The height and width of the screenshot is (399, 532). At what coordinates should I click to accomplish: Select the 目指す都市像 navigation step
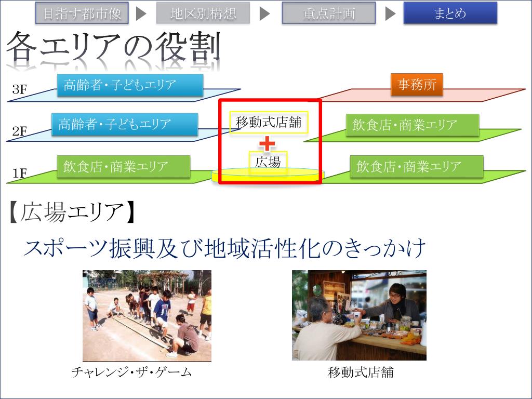pyautogui.click(x=82, y=13)
